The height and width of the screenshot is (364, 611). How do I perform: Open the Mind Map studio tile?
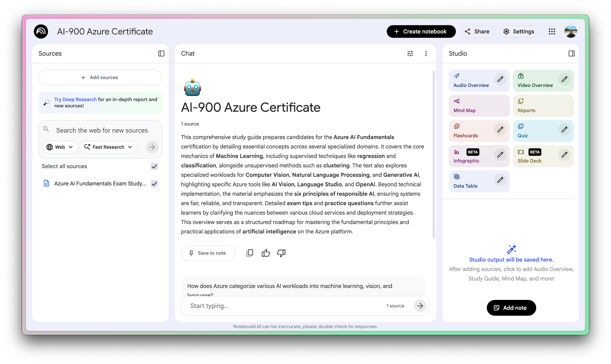pyautogui.click(x=479, y=106)
